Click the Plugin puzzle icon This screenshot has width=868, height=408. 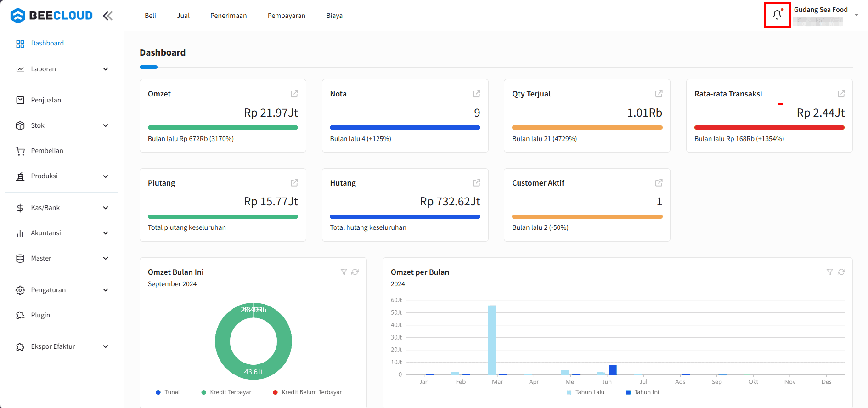tap(20, 315)
